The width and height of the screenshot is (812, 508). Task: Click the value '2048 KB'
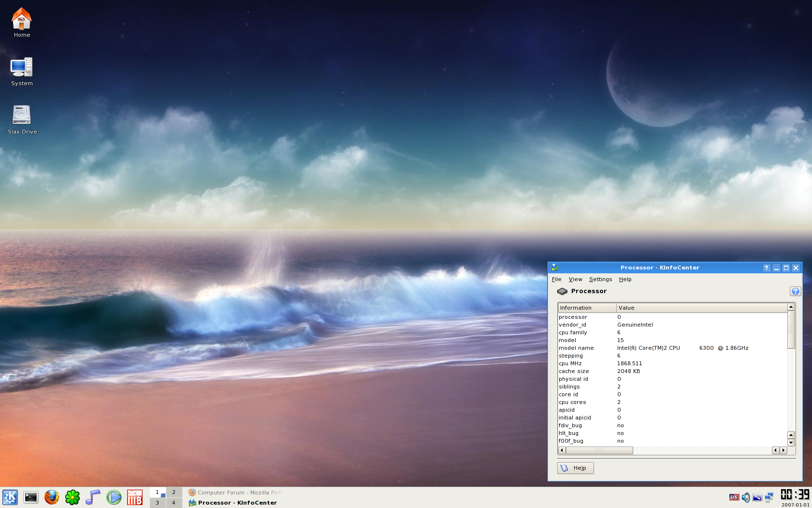(x=628, y=371)
